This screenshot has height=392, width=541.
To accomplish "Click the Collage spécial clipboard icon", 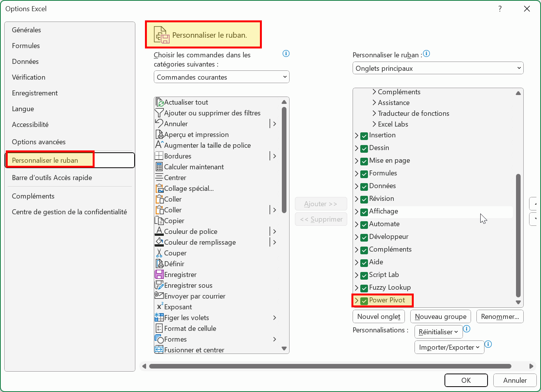I will (x=159, y=188).
